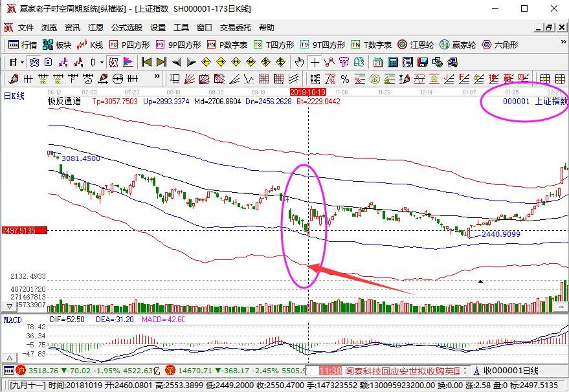The image size is (569, 392).
Task: Jump to last bar with skip-forward icon
Action: (161, 62)
